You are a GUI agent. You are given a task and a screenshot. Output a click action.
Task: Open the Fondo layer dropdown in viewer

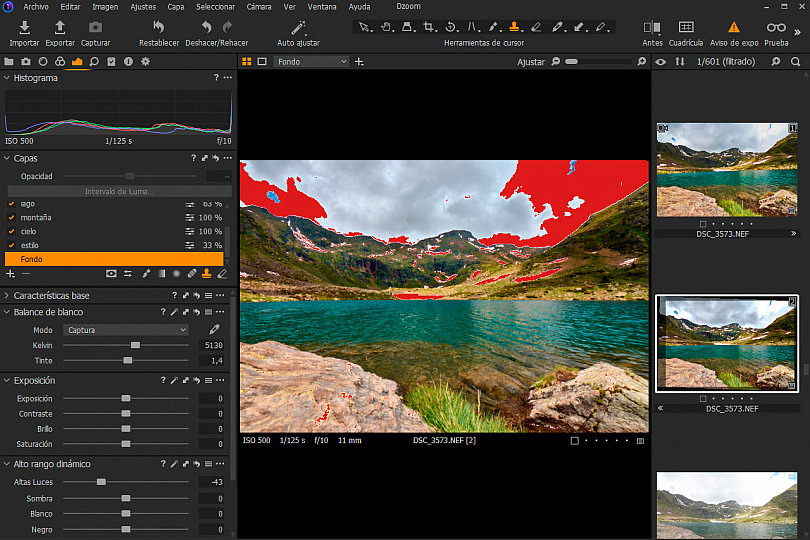coord(311,61)
